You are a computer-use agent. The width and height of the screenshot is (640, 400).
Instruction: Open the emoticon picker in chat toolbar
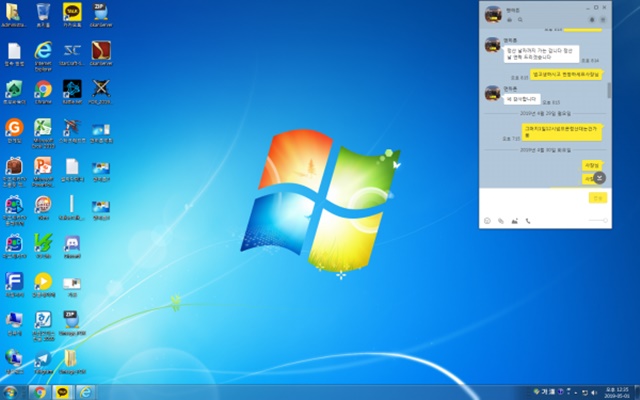[487, 221]
